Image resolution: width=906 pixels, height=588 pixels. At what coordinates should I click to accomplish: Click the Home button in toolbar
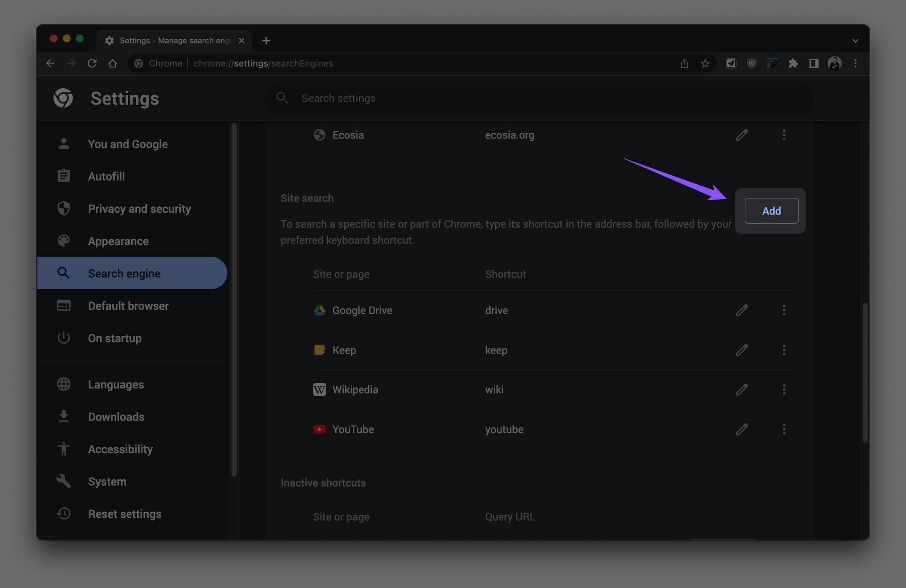point(113,63)
